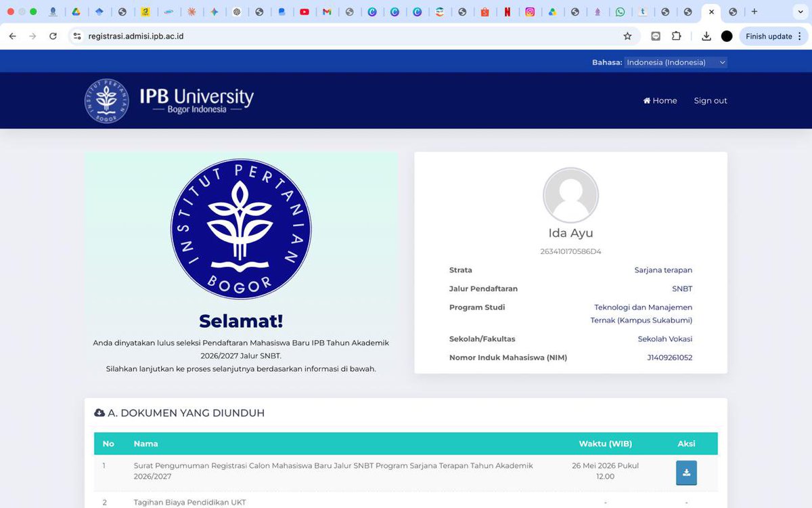The width and height of the screenshot is (812, 508).
Task: Bookmark this page with star
Action: pyautogui.click(x=627, y=36)
